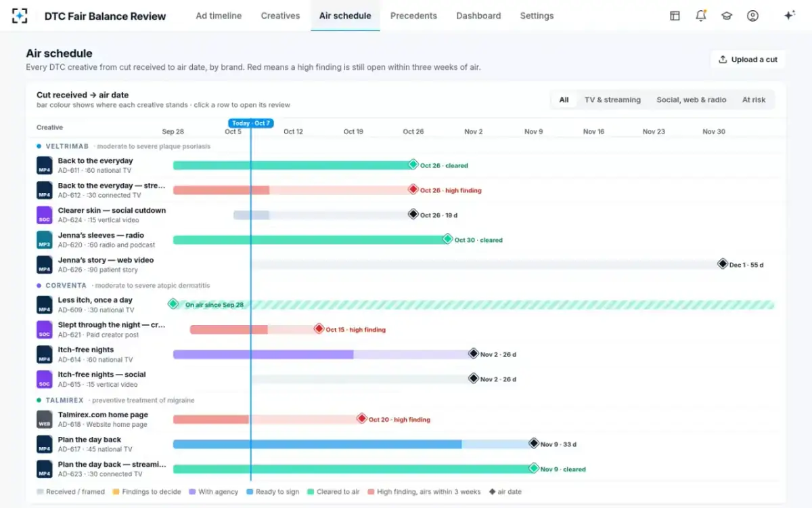Click the app logo icon

coord(20,16)
